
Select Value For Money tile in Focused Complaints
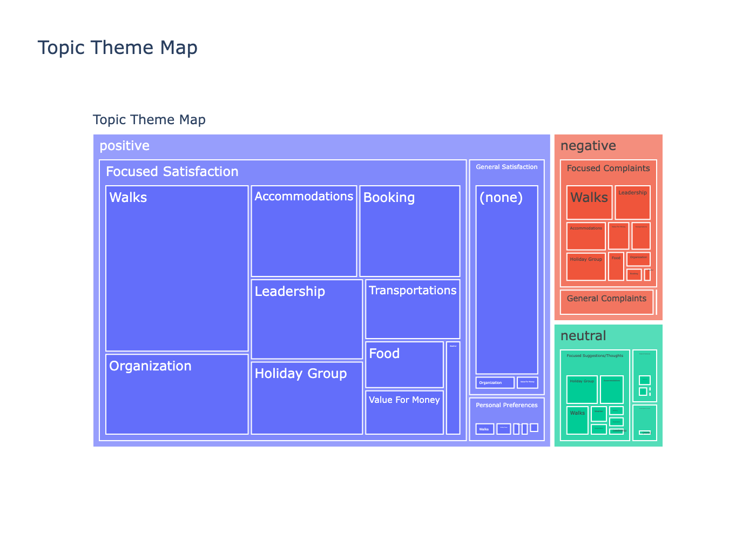[619, 236]
